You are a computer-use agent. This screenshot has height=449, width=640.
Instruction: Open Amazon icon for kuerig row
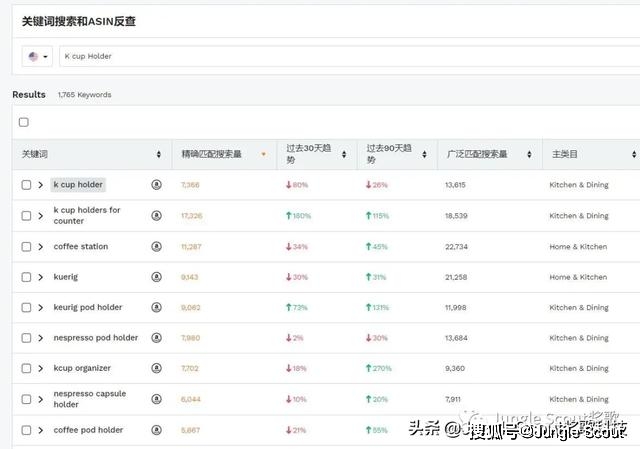[156, 277]
